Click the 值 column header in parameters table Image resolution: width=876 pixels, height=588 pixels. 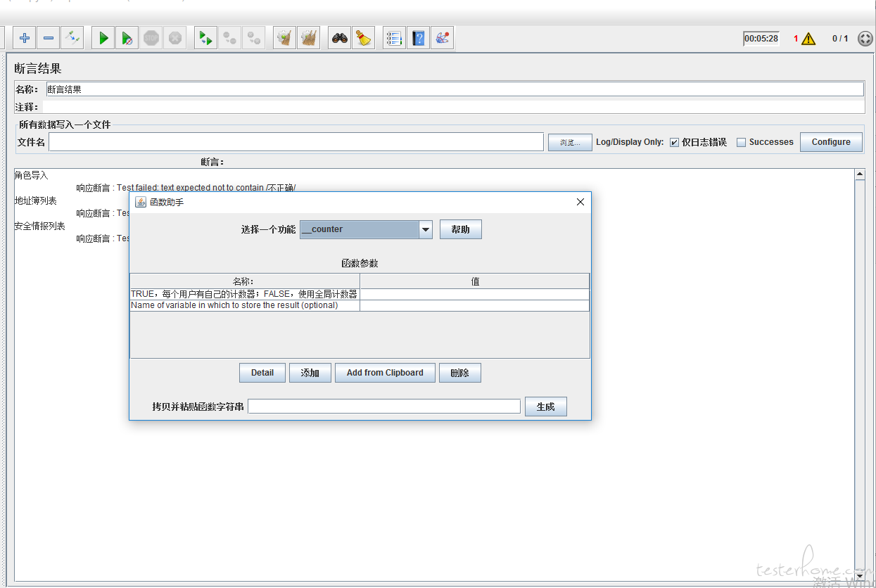pyautogui.click(x=475, y=281)
